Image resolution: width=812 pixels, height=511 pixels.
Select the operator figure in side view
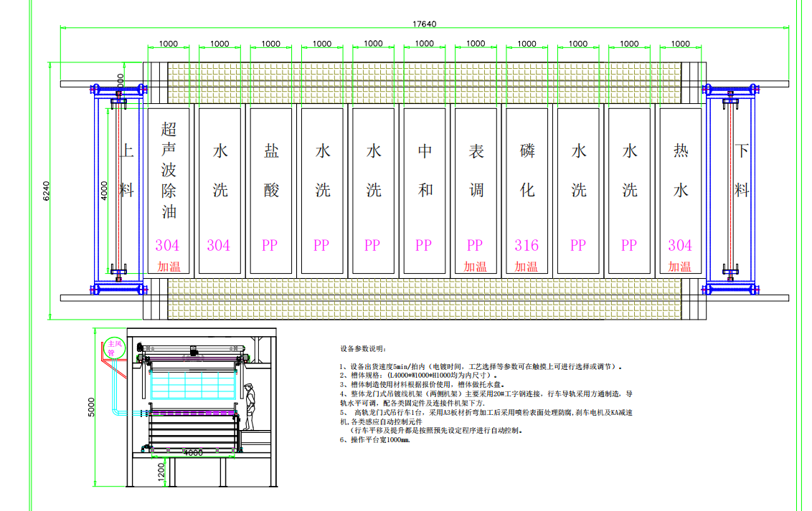(250, 407)
